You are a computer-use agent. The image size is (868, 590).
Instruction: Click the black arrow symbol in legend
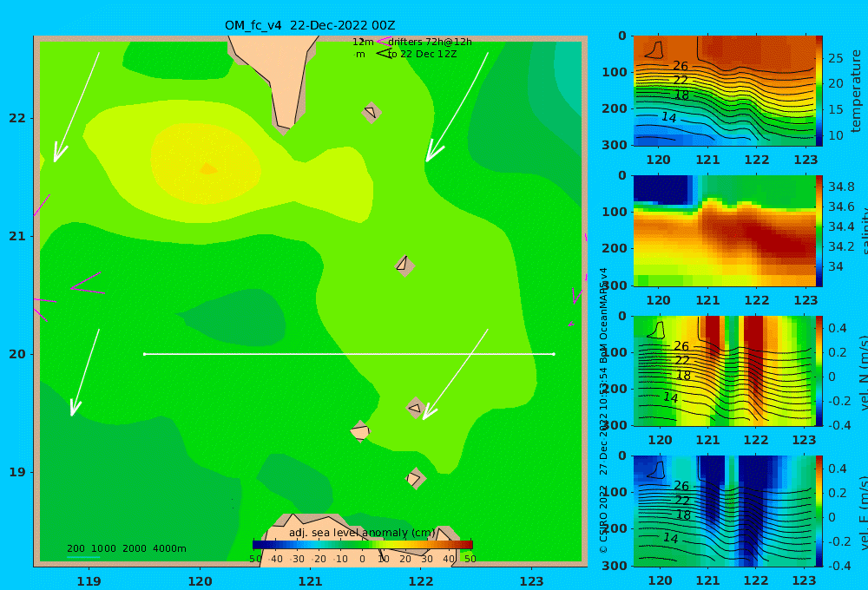[x=384, y=54]
